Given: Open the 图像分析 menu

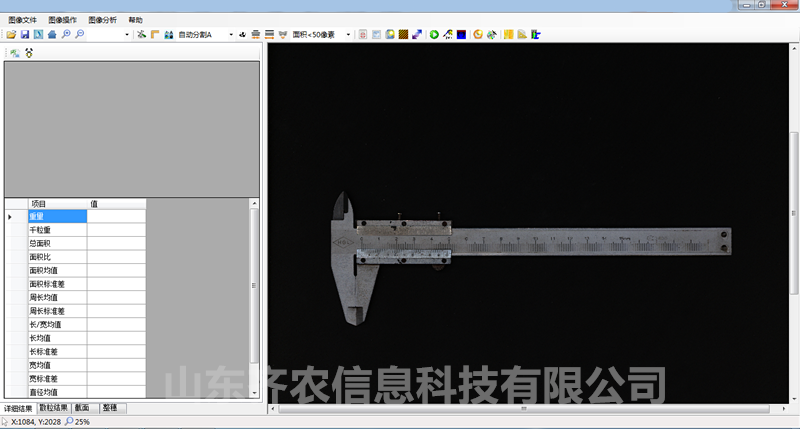Looking at the screenshot, I should click(x=103, y=20).
